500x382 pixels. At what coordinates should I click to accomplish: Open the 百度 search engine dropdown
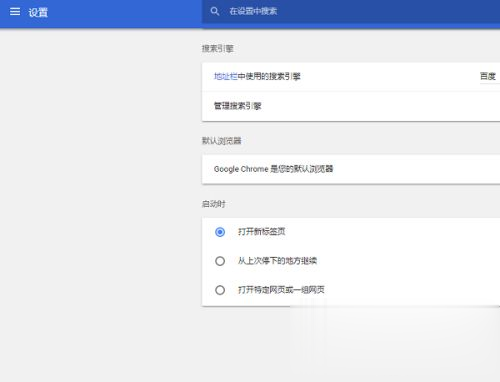coord(489,77)
